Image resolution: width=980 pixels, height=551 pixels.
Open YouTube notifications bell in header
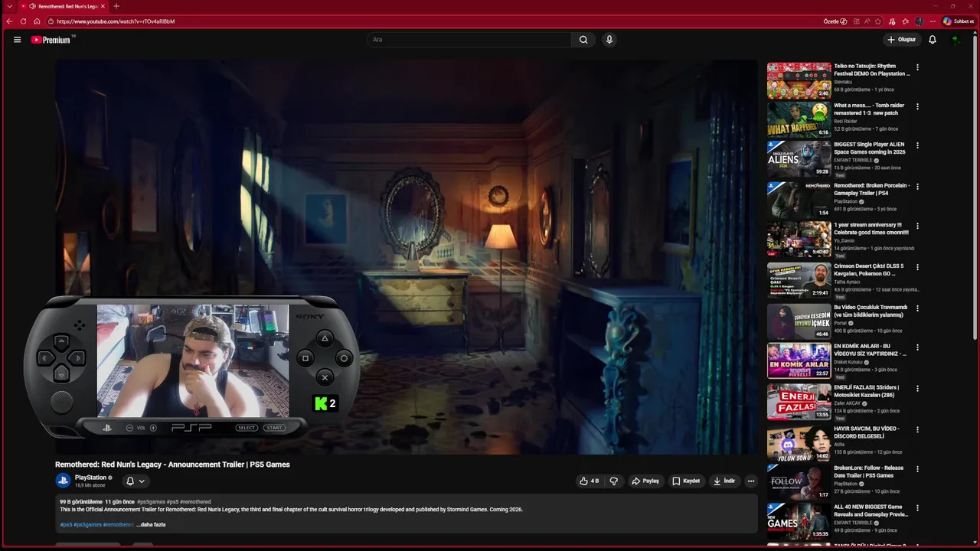(x=933, y=40)
